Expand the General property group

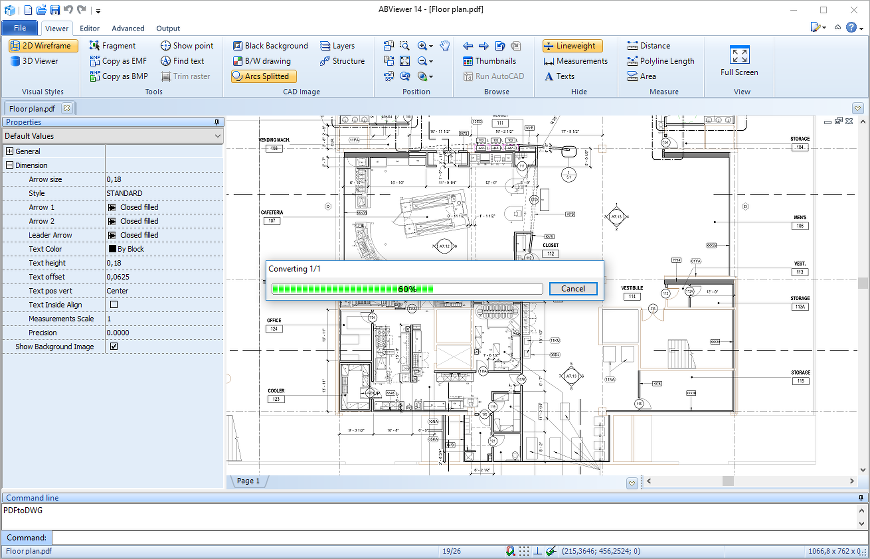(9, 151)
